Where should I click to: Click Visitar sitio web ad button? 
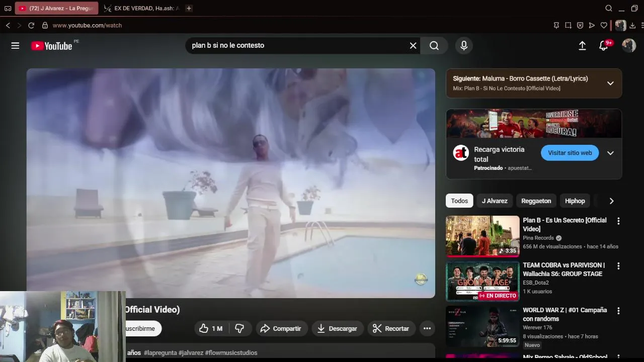coord(570,153)
